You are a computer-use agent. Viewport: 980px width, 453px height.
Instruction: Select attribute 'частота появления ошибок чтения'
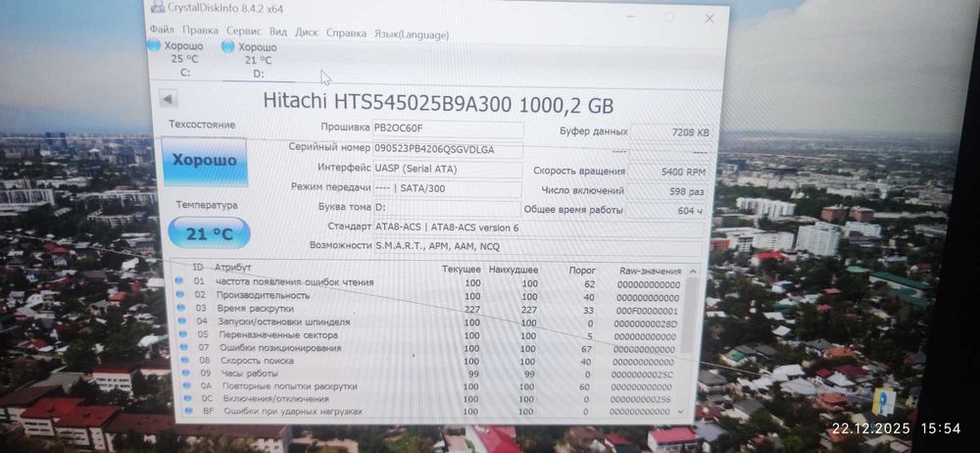(x=294, y=282)
